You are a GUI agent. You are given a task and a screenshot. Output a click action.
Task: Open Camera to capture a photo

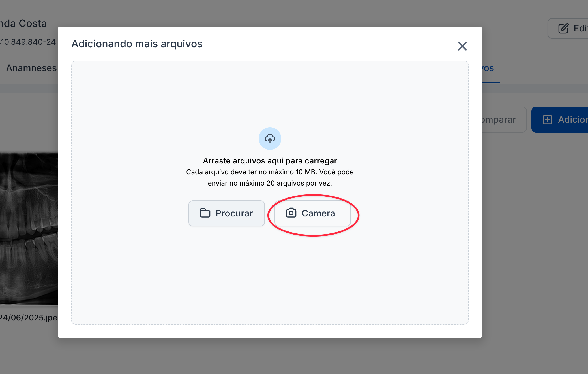pos(312,213)
